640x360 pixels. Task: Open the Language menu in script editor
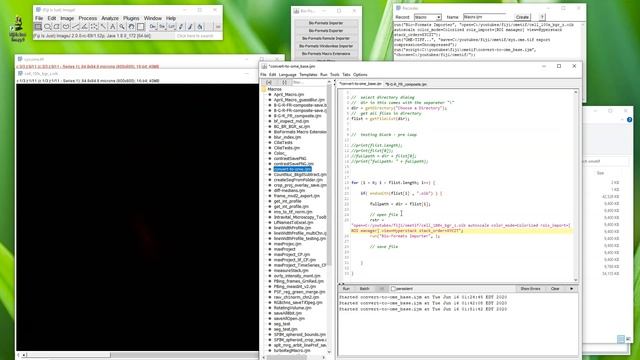pyautogui.click(x=287, y=75)
